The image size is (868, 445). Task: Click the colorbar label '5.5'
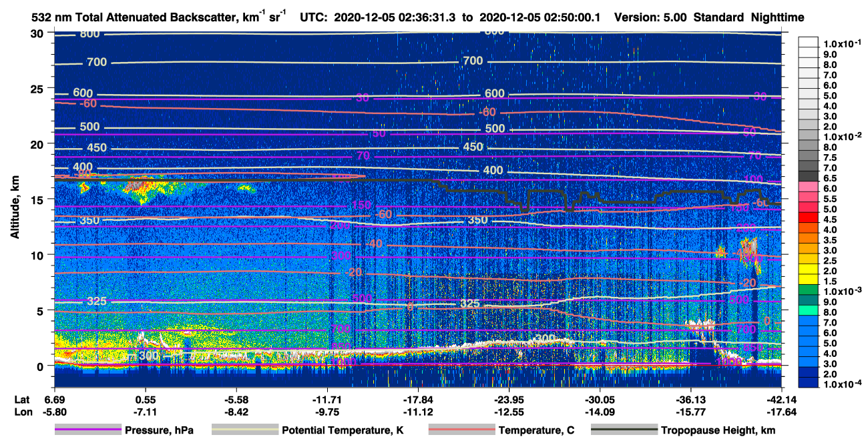[x=831, y=199]
